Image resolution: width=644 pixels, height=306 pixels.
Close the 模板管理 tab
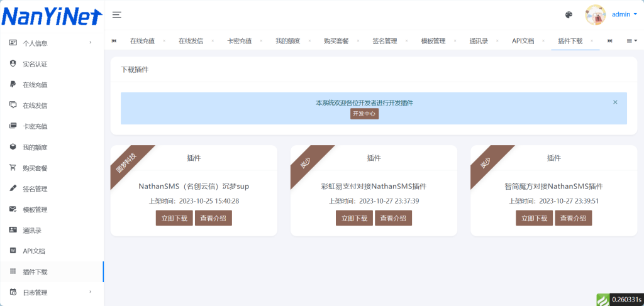pos(455,41)
